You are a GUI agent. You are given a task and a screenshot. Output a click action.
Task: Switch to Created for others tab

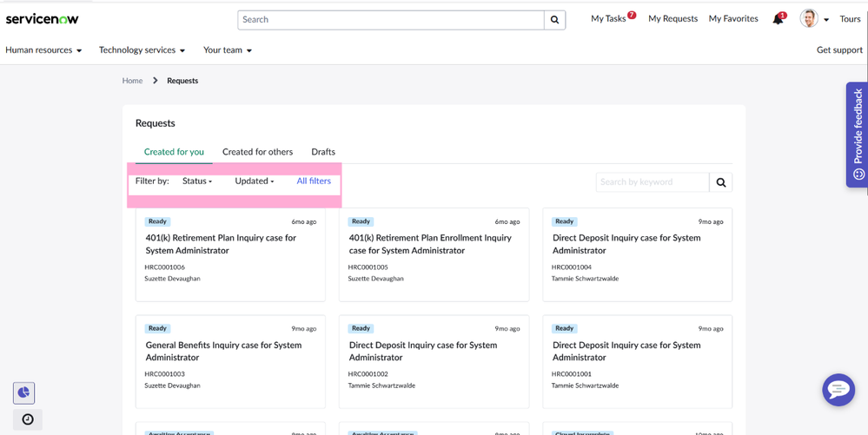(x=257, y=152)
